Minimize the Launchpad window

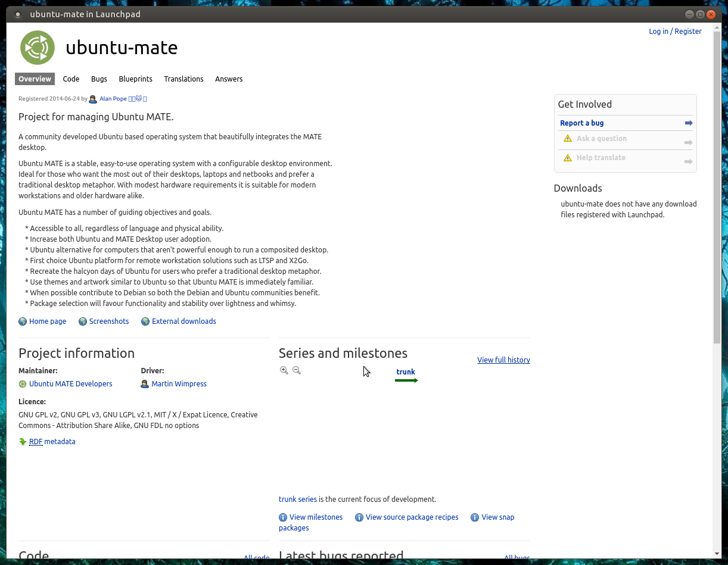(x=689, y=14)
